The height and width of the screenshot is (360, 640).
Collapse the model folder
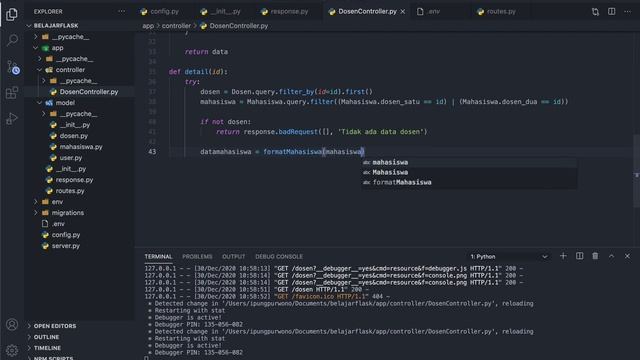[x=64, y=103]
